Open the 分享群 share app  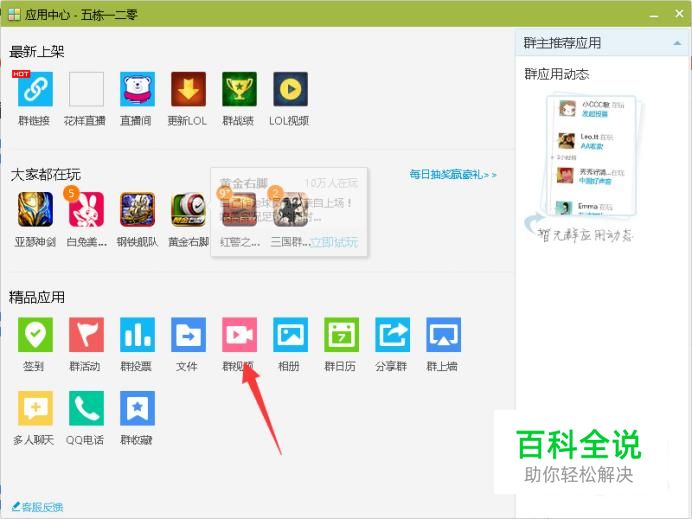(x=392, y=335)
